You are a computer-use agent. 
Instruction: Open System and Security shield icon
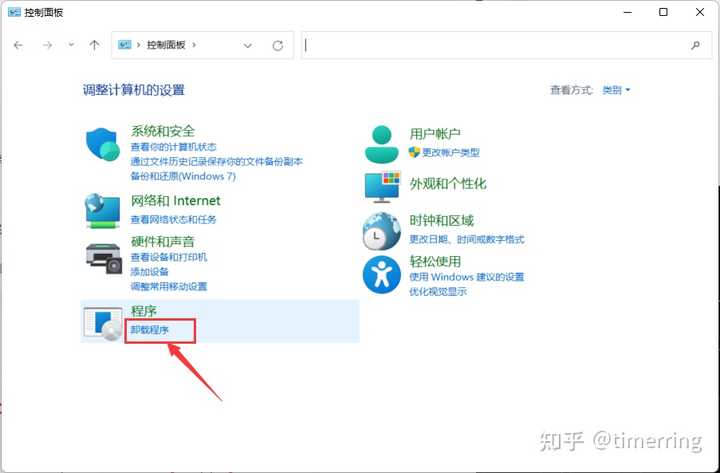click(x=103, y=145)
